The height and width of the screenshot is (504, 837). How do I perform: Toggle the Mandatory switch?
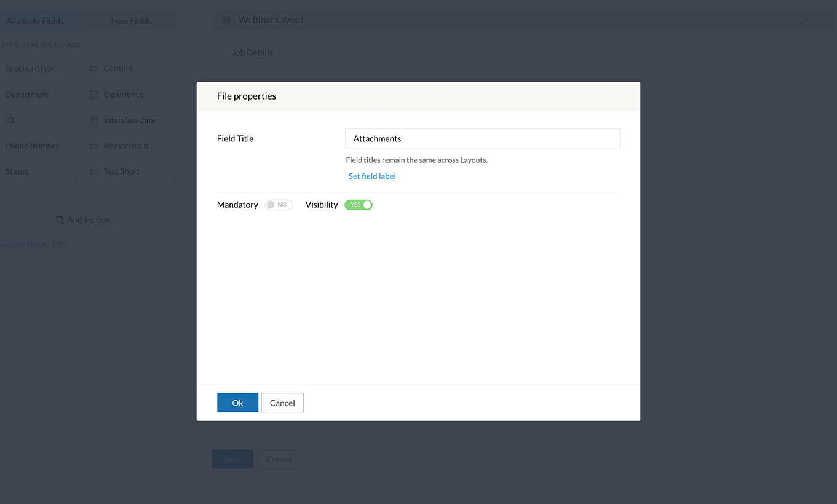[x=279, y=205]
